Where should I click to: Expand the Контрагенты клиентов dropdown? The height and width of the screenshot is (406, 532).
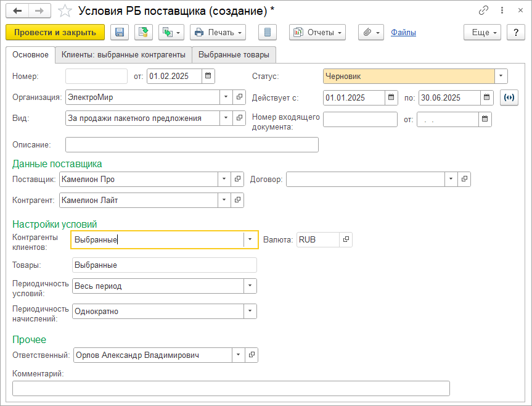pyautogui.click(x=250, y=239)
